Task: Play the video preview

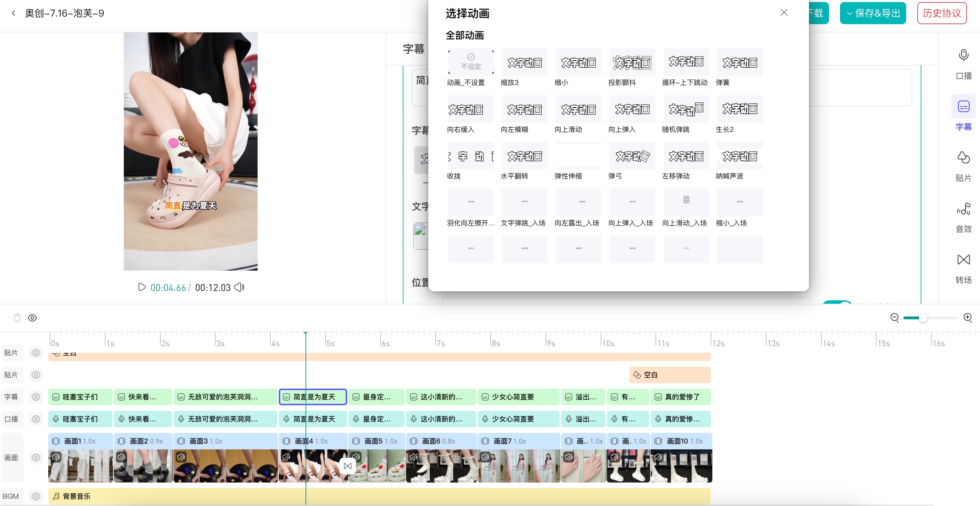Action: point(141,287)
